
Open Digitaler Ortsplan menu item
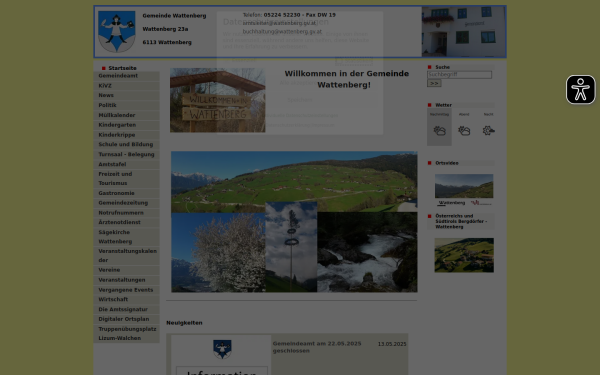point(126,319)
